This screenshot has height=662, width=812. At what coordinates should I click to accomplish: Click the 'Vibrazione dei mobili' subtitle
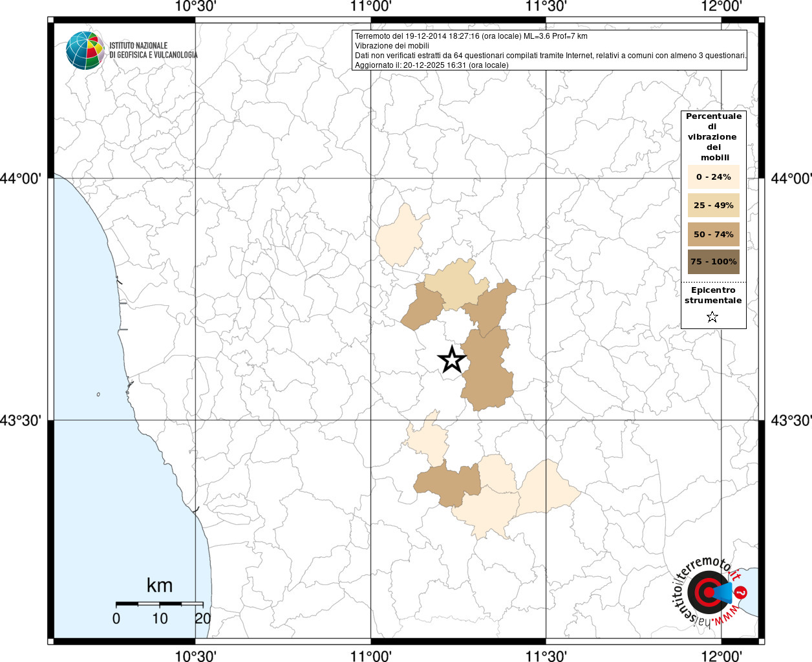(x=392, y=46)
